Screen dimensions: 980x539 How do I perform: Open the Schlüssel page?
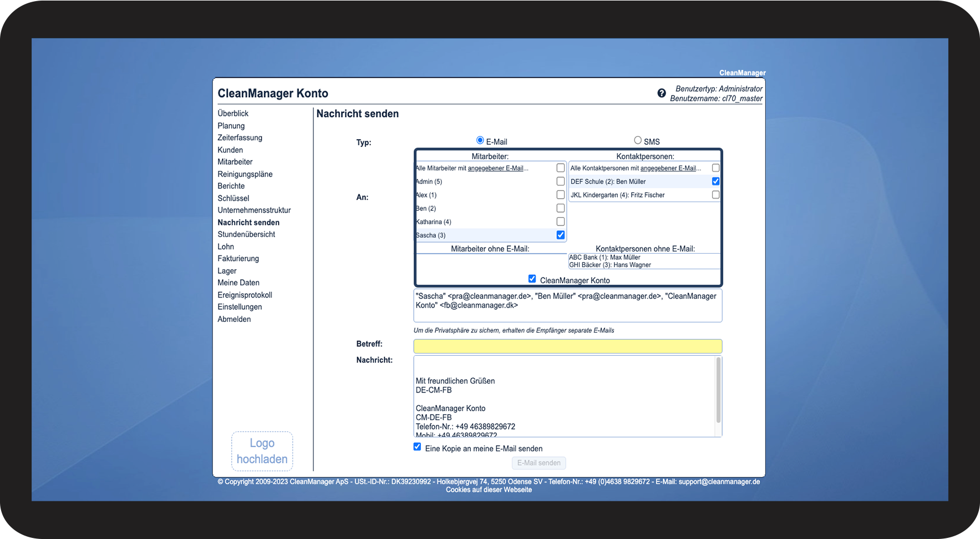233,198
